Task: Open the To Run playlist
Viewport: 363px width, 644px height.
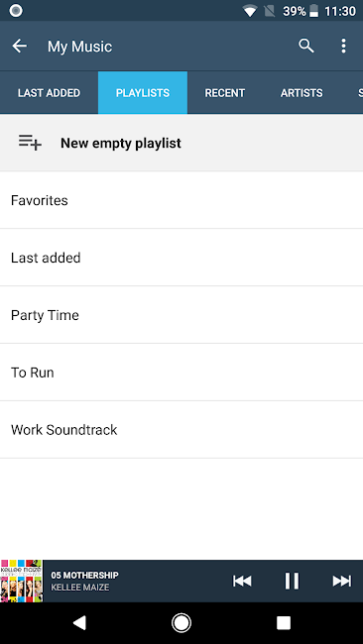Action: pyautogui.click(x=181, y=373)
